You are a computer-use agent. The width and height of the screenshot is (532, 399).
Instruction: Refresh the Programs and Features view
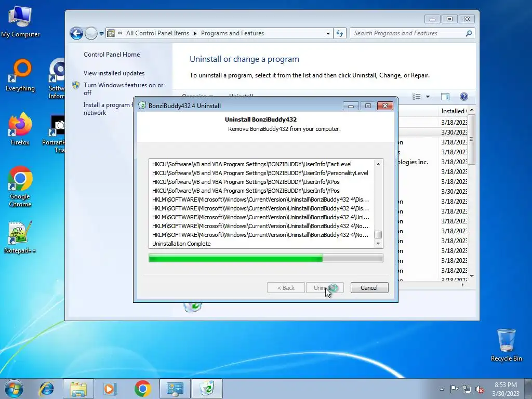click(340, 33)
